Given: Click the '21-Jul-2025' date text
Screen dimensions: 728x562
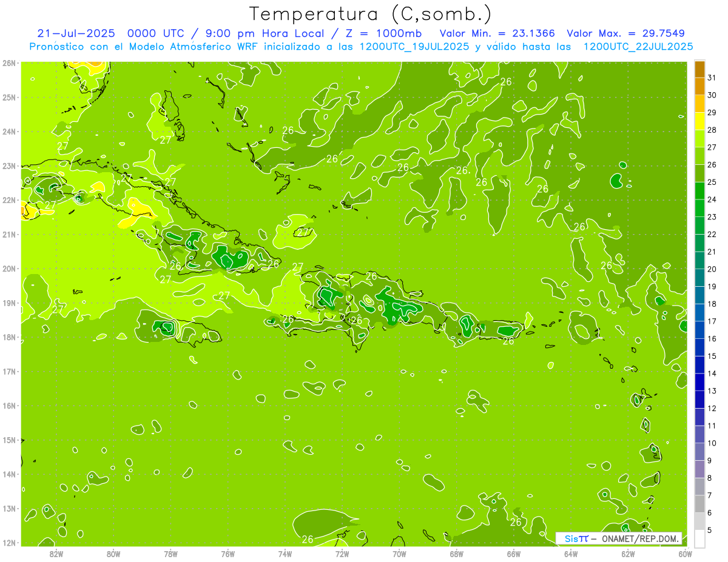Looking at the screenshot, I should 76,33.
